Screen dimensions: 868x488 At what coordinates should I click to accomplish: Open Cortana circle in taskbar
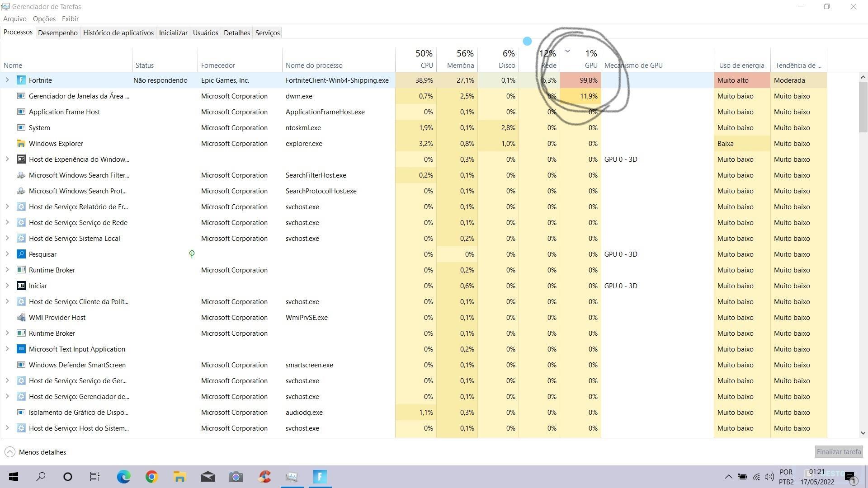68,477
